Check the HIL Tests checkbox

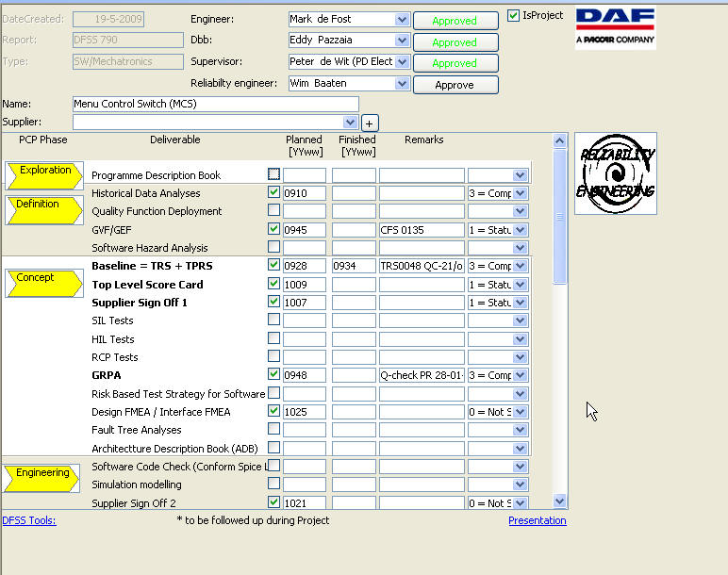273,337
